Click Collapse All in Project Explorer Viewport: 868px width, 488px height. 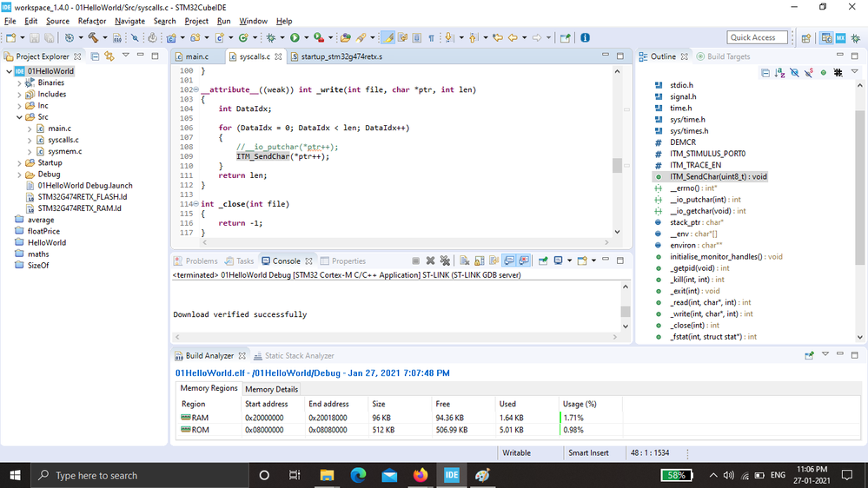click(96, 56)
